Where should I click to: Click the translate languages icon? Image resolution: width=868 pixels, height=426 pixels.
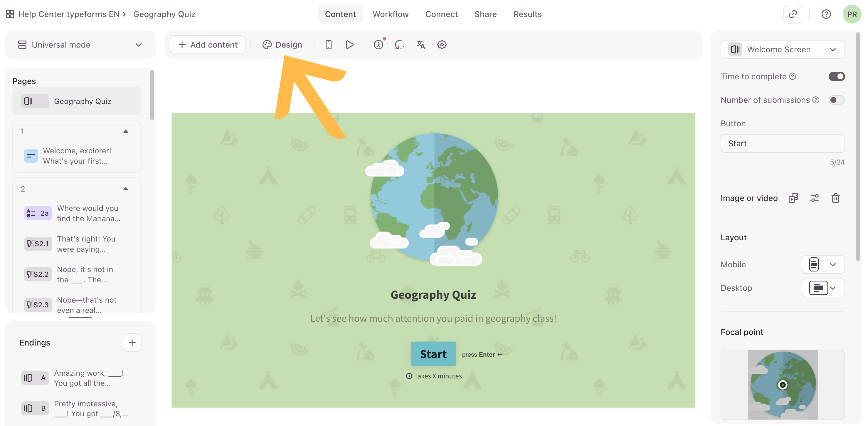coord(420,45)
